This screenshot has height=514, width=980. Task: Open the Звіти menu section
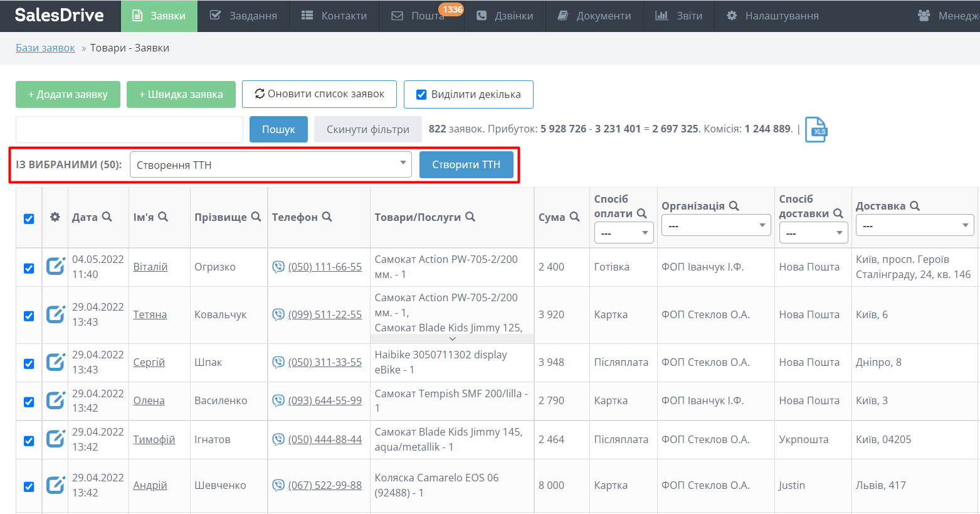(679, 16)
